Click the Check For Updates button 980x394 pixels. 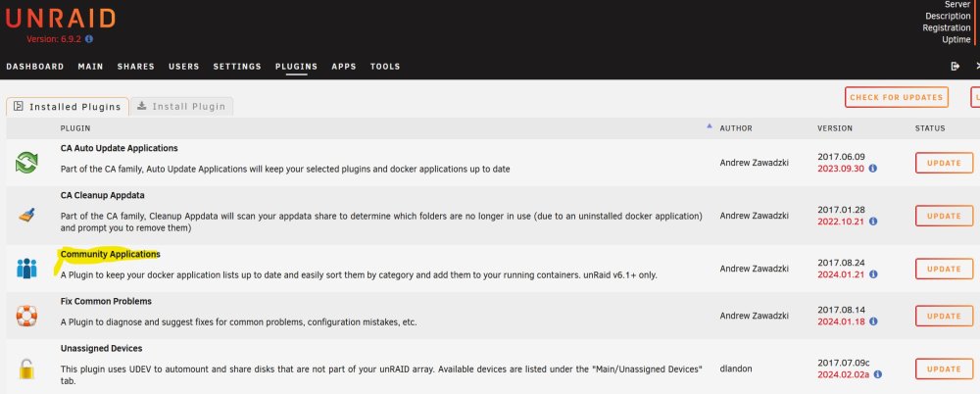(x=897, y=98)
